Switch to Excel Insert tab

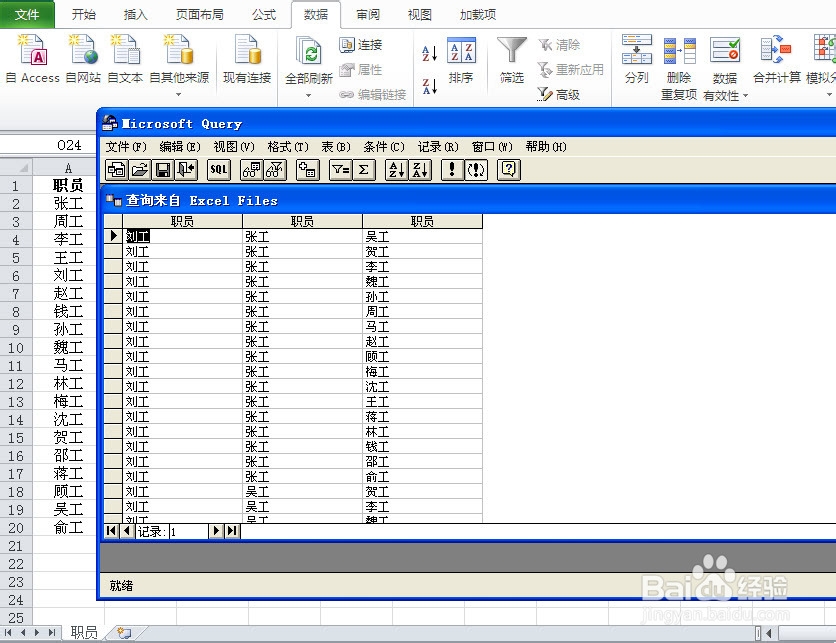tap(135, 14)
